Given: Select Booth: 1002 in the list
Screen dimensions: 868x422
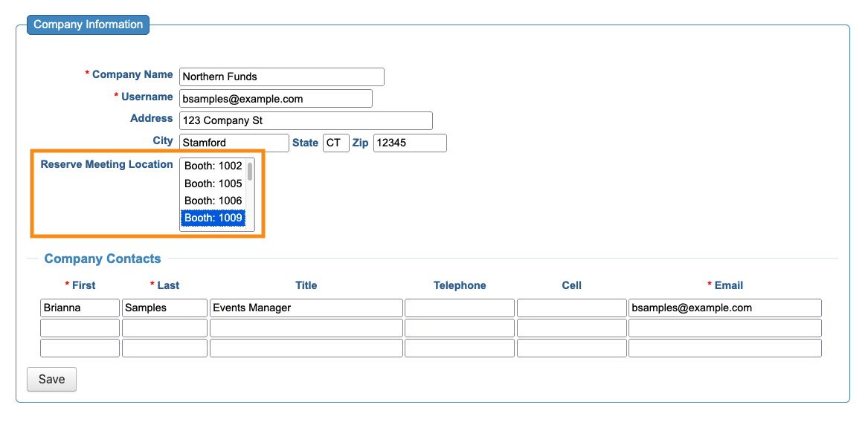Looking at the screenshot, I should click(x=213, y=166).
